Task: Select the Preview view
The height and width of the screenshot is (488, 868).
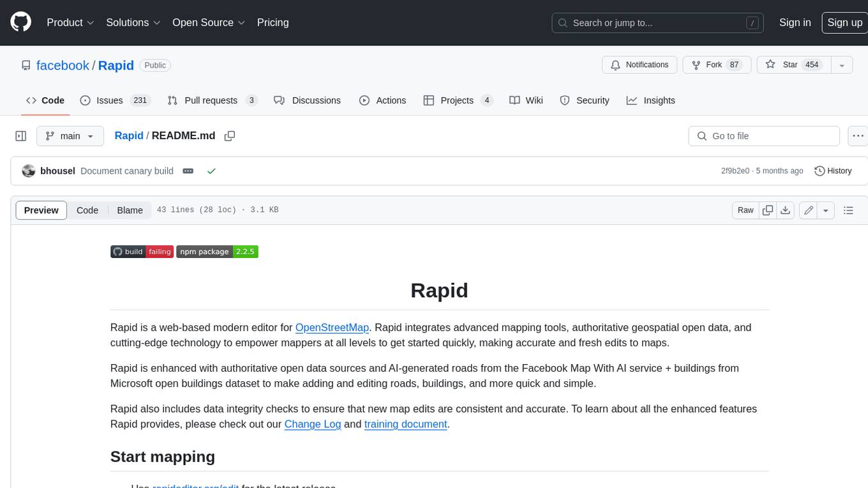Action: click(x=41, y=210)
